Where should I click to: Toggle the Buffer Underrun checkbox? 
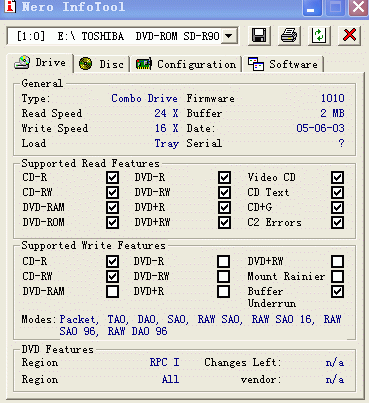337,292
